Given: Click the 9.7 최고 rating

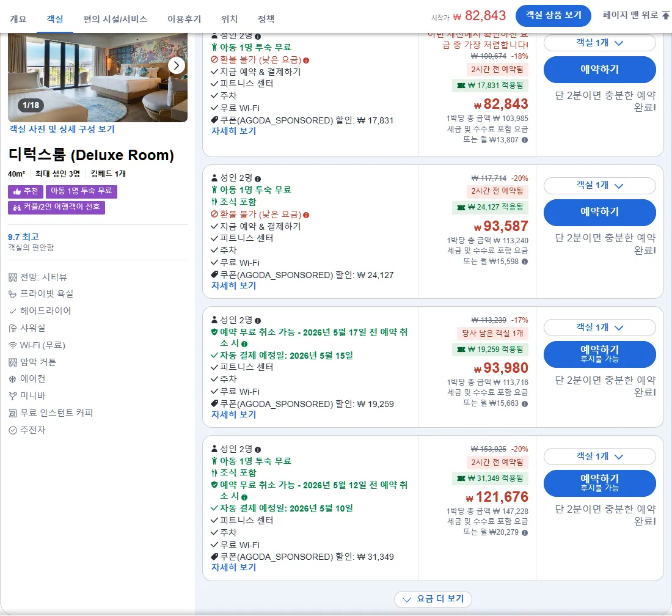Looking at the screenshot, I should [24, 237].
